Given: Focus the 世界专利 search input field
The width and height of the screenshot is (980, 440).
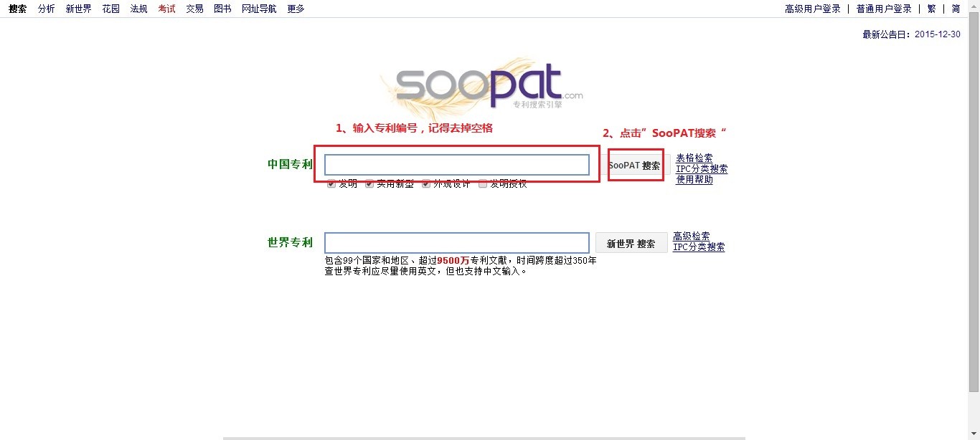Looking at the screenshot, I should point(457,243).
